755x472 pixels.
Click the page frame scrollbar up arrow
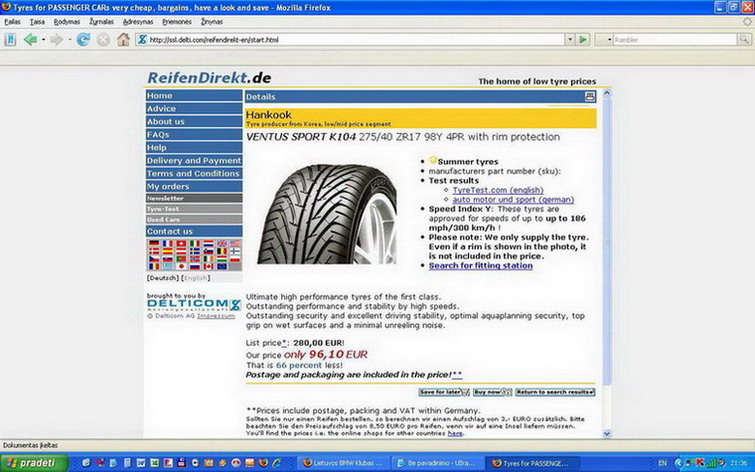coord(607,93)
